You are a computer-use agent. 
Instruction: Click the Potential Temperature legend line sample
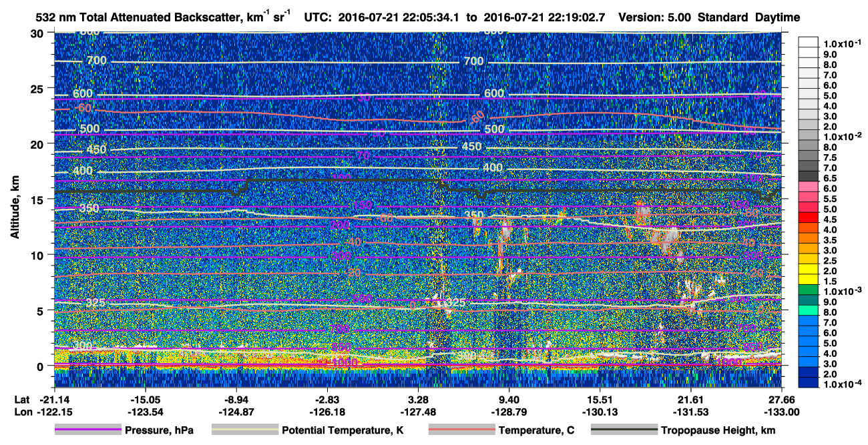(244, 430)
